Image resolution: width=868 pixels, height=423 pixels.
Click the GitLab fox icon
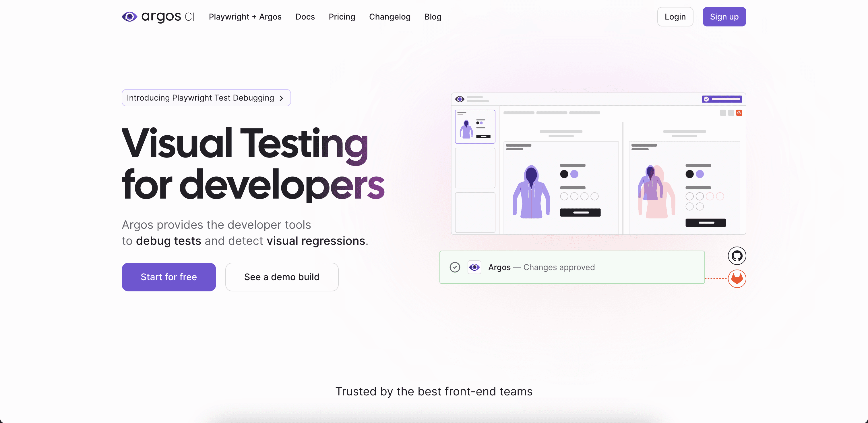coord(737,279)
